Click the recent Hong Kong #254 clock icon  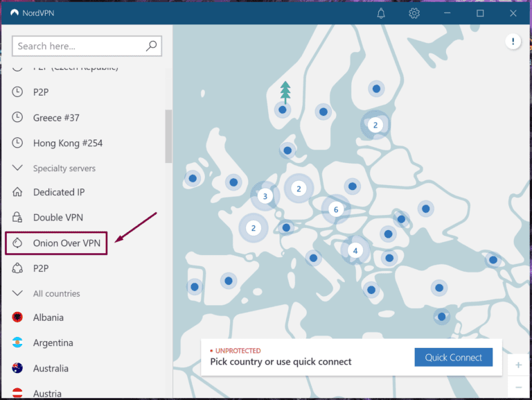coord(18,143)
